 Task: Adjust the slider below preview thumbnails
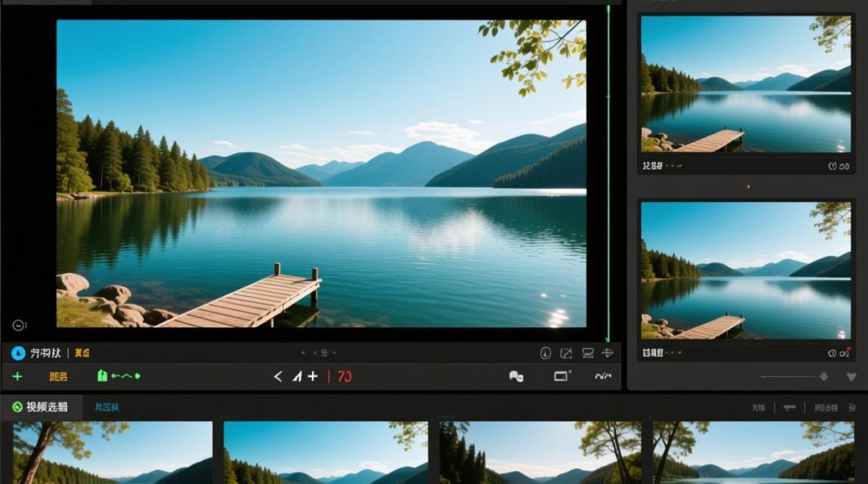tap(794, 377)
